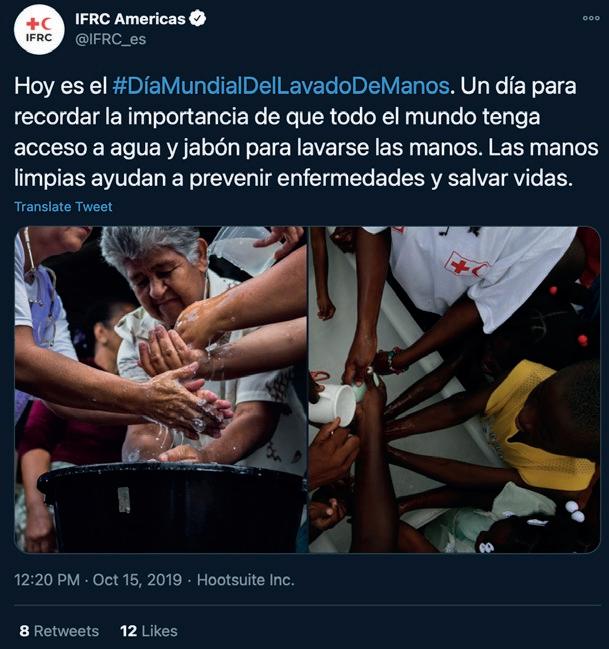Click the white cup in right photo

tap(332, 405)
